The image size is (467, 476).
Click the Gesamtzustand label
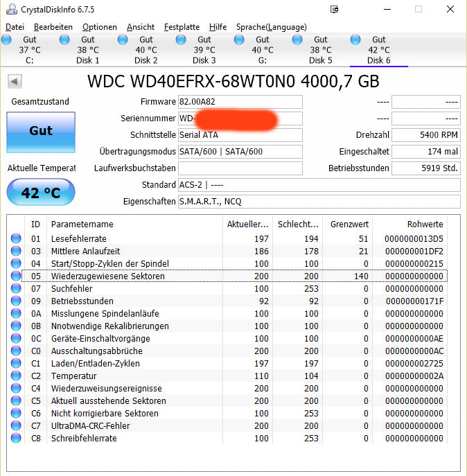click(40, 101)
